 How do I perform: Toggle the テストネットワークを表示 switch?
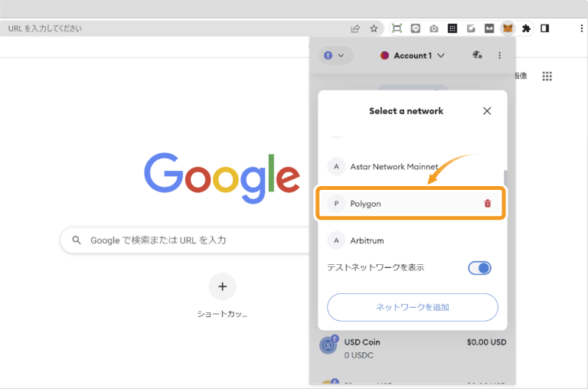click(x=479, y=268)
